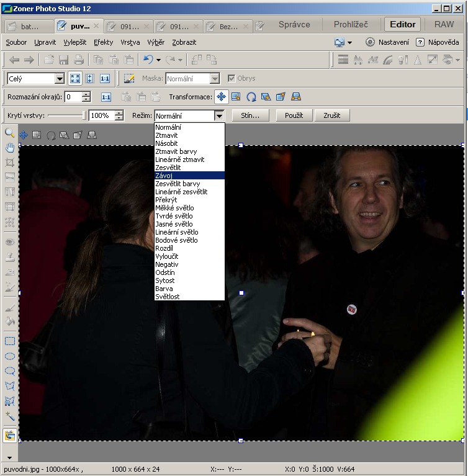This screenshot has height=476, width=468.
Task: Toggle the Obrys checkbox
Action: click(232, 78)
